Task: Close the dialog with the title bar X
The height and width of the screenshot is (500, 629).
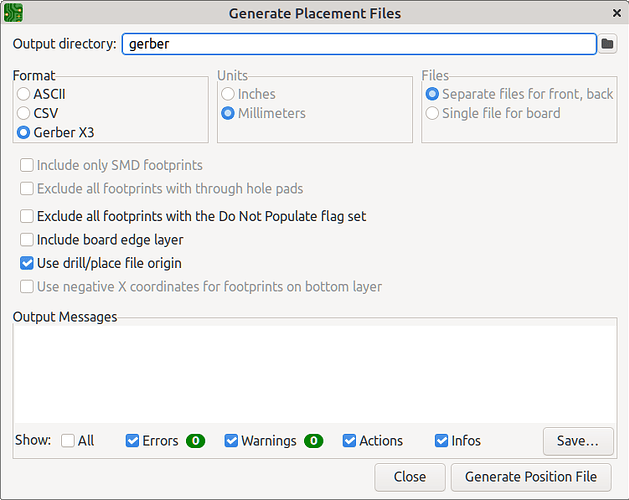Action: [614, 13]
